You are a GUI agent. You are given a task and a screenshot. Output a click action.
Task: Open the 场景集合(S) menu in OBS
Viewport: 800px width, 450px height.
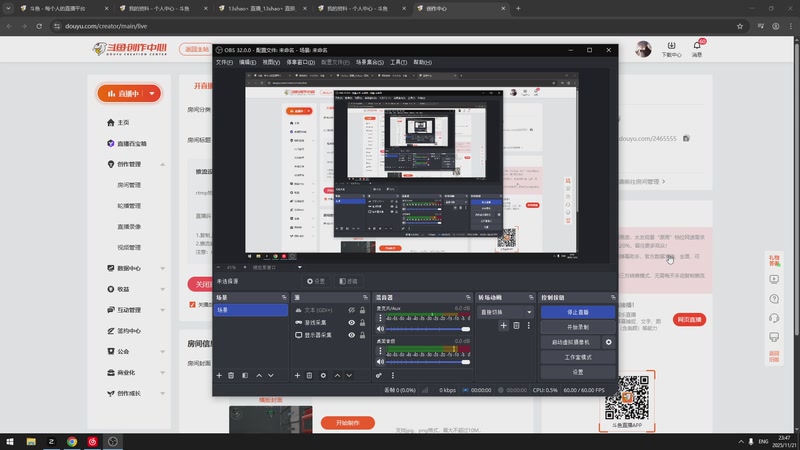coord(370,62)
